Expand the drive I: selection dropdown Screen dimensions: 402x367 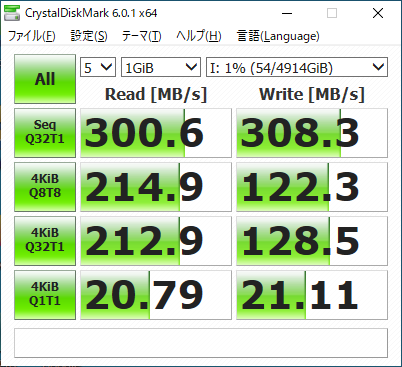[x=297, y=67]
